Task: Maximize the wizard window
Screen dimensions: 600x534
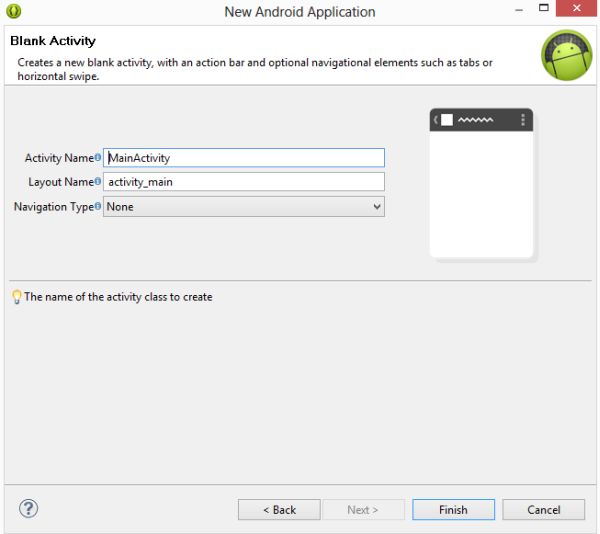Action: click(544, 8)
